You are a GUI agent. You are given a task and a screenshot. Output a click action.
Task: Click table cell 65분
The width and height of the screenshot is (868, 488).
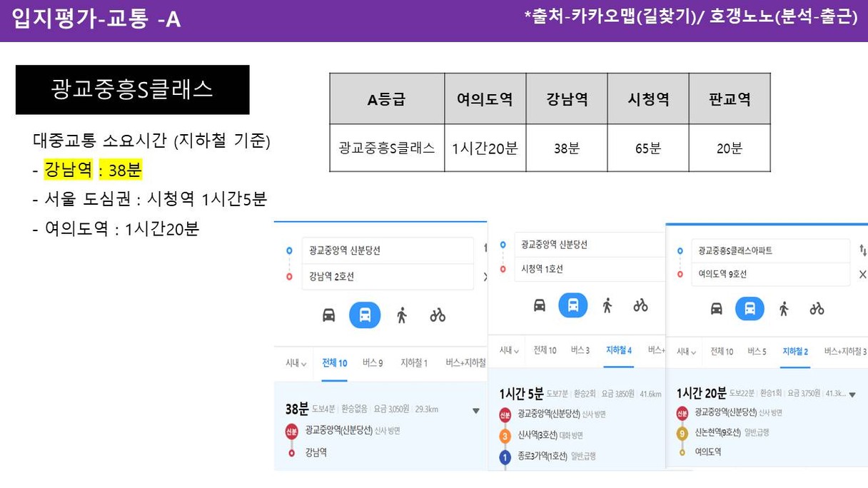pos(648,148)
